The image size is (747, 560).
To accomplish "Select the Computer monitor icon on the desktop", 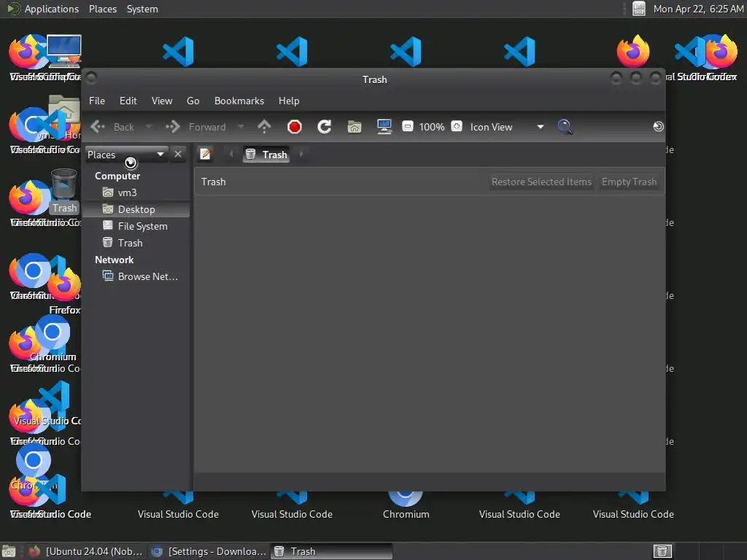I will click(x=63, y=52).
